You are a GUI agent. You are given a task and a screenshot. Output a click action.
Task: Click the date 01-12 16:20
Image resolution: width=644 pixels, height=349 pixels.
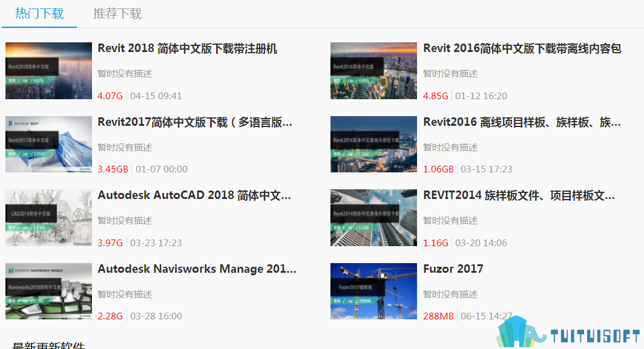coord(481,96)
